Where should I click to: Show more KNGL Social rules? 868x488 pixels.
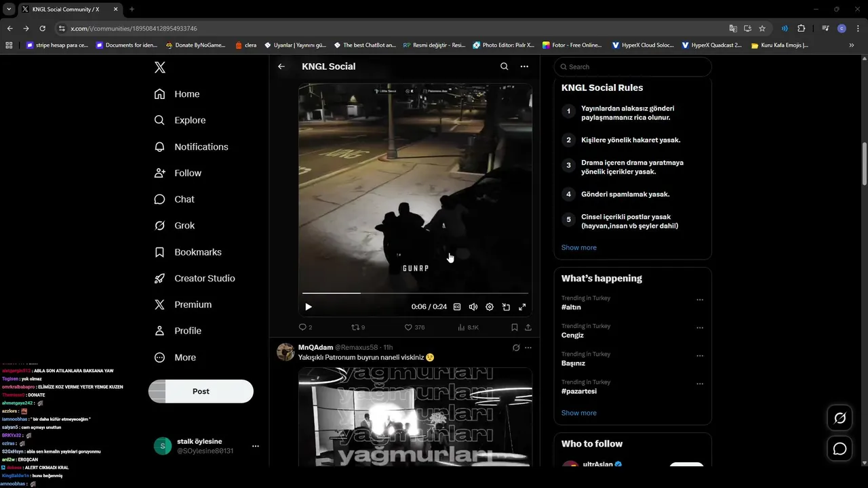click(578, 247)
